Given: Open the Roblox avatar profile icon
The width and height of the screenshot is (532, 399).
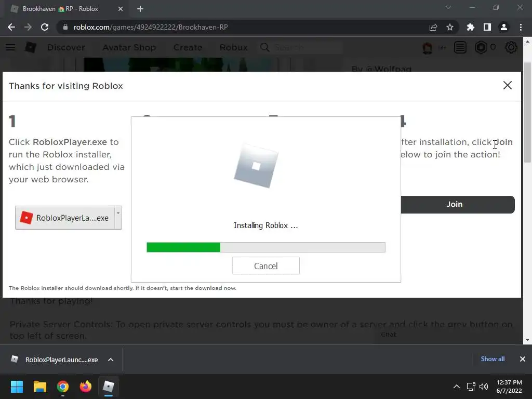Looking at the screenshot, I should click(428, 48).
